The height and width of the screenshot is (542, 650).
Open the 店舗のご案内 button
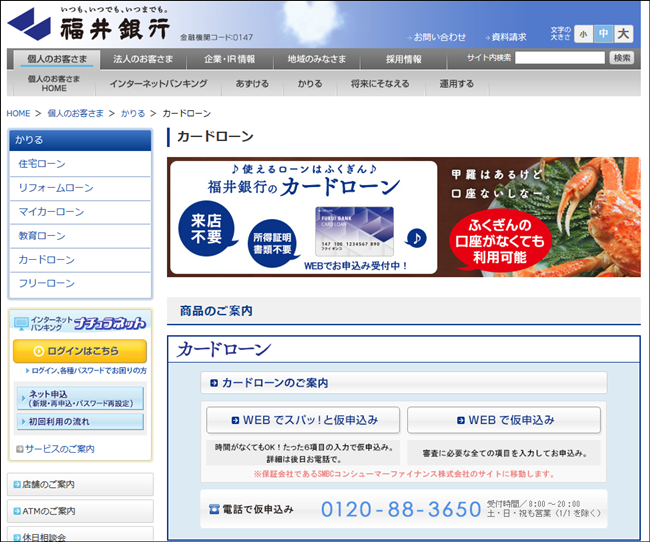tap(80, 484)
